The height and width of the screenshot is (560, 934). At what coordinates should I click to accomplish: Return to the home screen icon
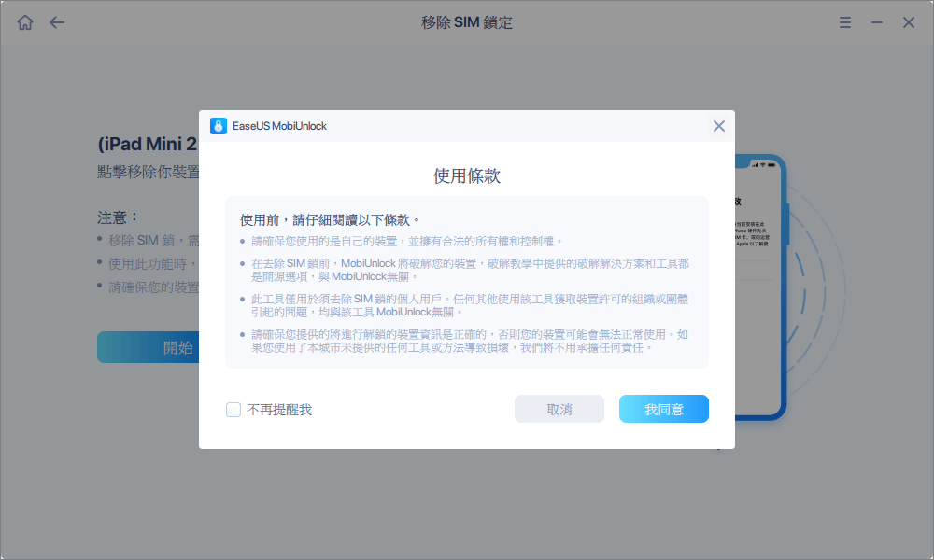[x=26, y=21]
